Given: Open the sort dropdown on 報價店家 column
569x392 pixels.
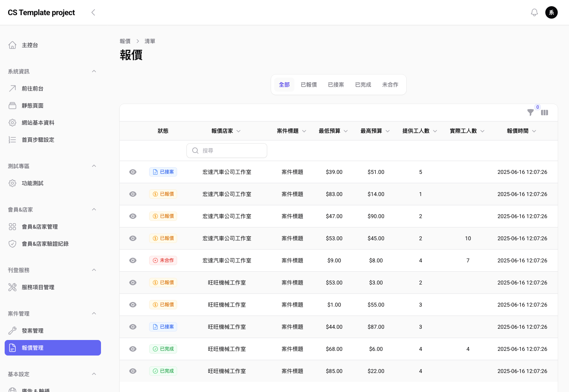Looking at the screenshot, I should pos(238,131).
